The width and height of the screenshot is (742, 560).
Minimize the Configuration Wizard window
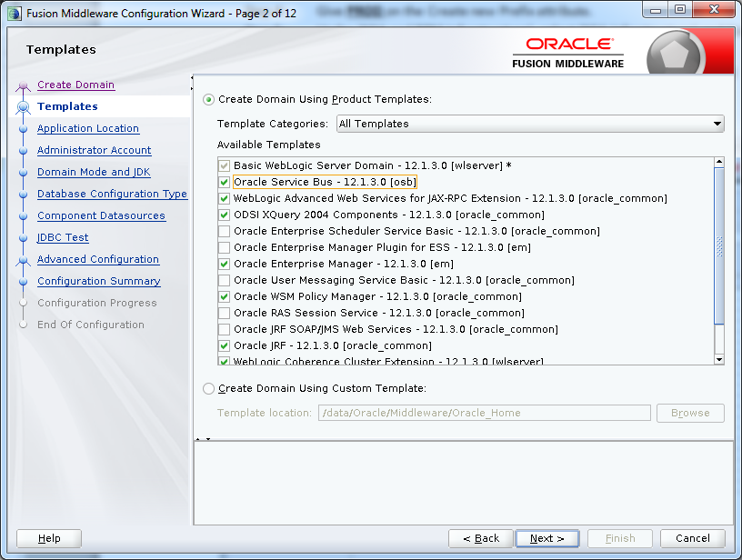point(656,9)
